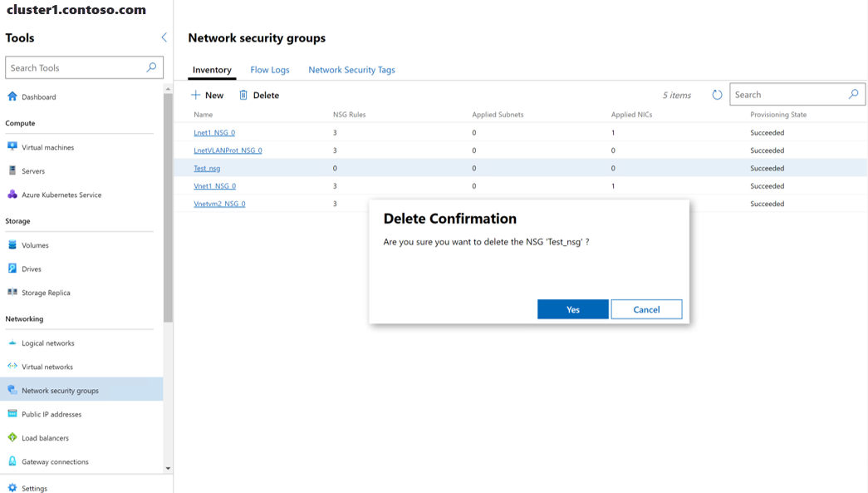Refresh the NSG inventory list
868x493 pixels.
[717, 94]
